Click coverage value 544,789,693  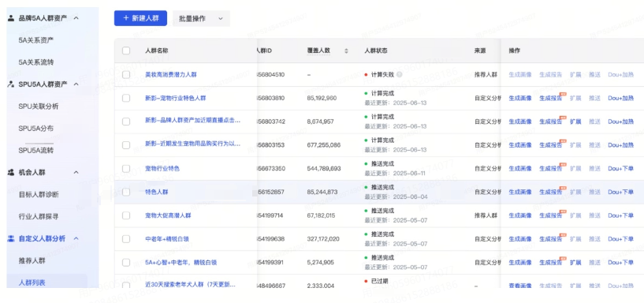(x=324, y=169)
